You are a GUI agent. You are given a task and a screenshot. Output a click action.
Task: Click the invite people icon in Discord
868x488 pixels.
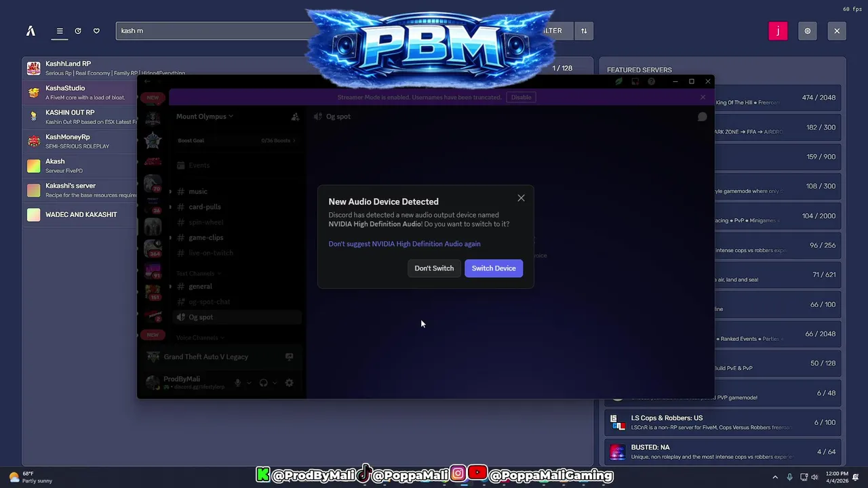pos(295,117)
